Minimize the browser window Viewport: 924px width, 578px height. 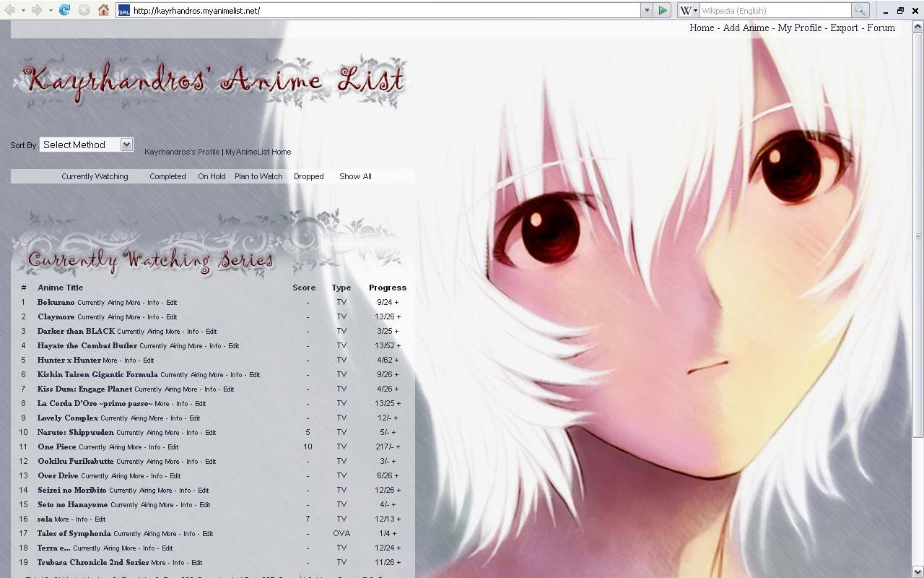point(886,11)
